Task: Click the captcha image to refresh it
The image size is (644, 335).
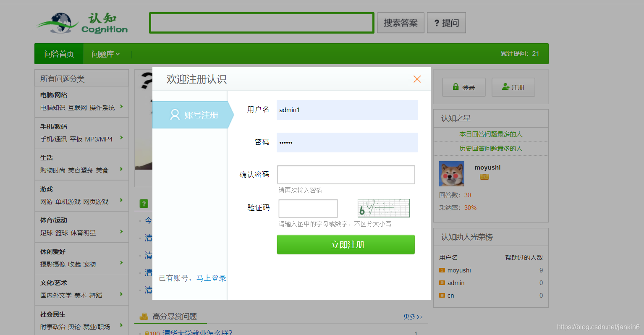Action: pos(383,208)
